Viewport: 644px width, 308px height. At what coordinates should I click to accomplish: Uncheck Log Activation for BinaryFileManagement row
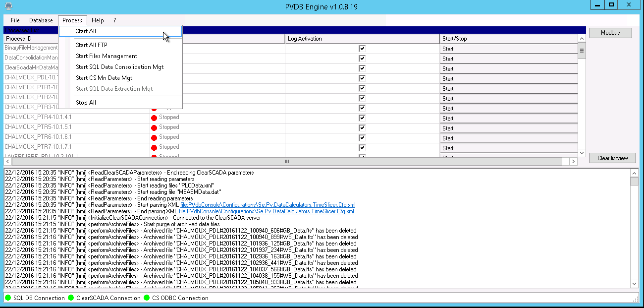click(362, 49)
